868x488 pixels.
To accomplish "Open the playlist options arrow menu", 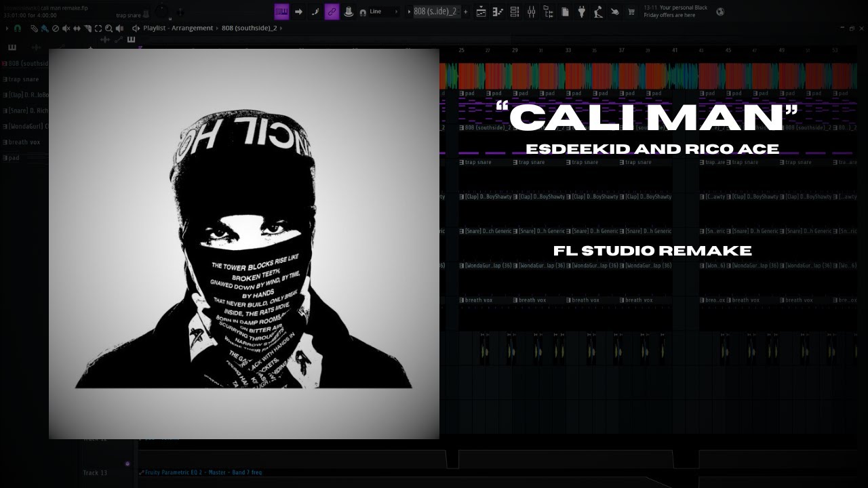I will click(7, 28).
